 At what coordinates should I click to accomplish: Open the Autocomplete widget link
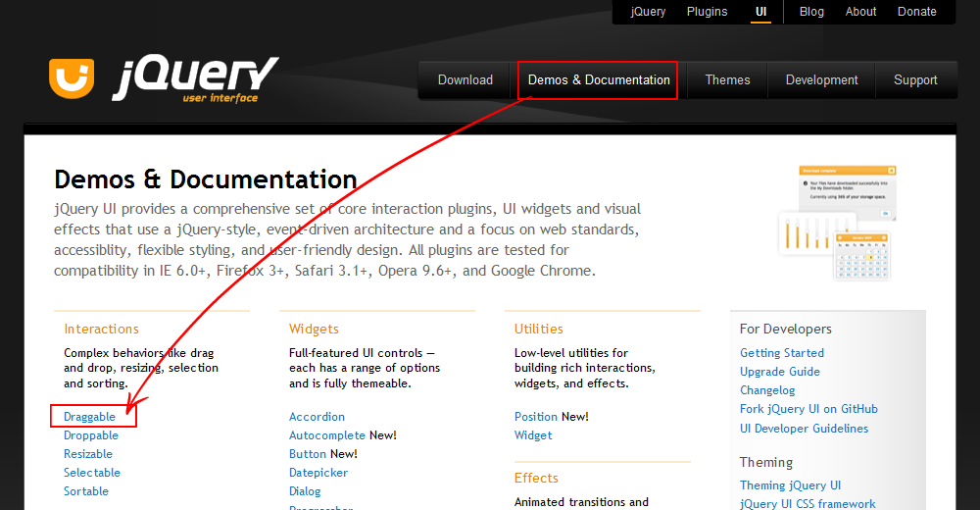pos(326,435)
